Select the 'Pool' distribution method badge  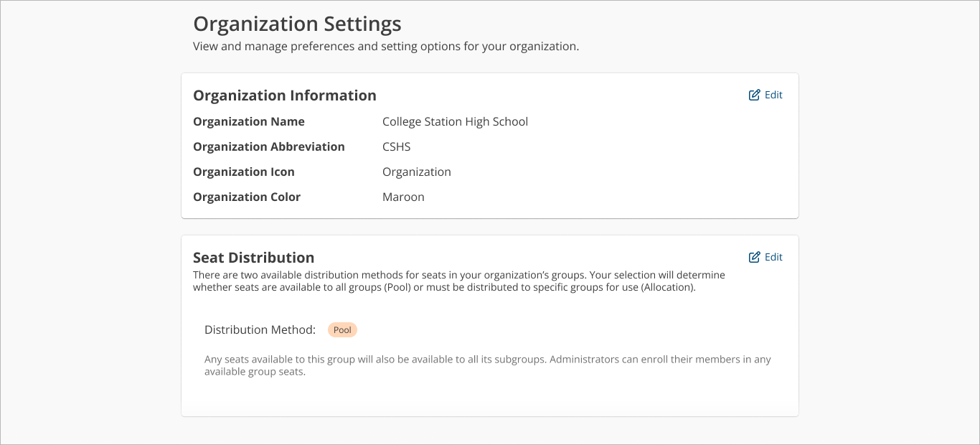[x=342, y=329]
